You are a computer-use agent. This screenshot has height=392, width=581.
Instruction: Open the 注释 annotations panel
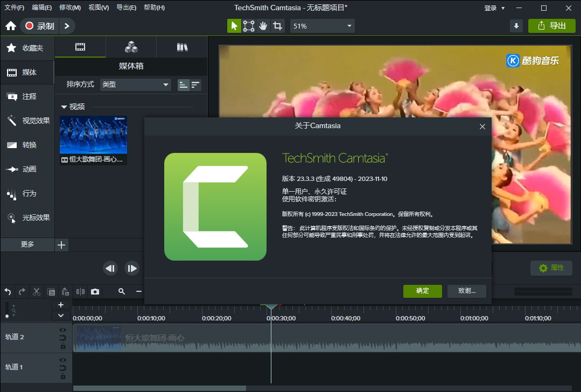coord(27,97)
